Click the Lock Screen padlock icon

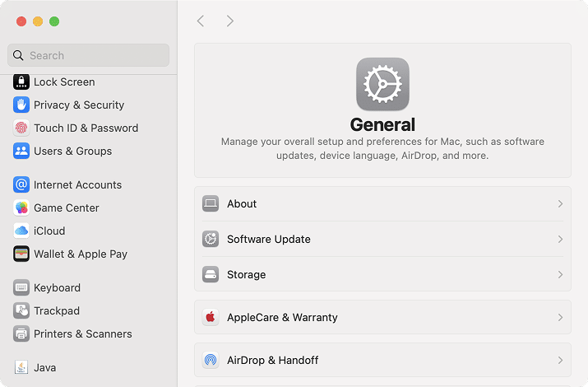point(21,82)
